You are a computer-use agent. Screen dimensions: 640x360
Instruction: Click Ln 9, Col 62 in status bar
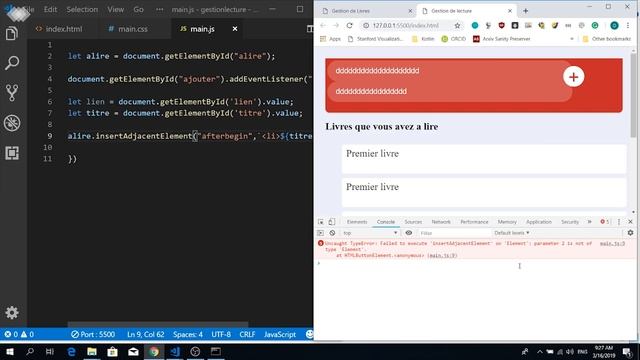145,335
